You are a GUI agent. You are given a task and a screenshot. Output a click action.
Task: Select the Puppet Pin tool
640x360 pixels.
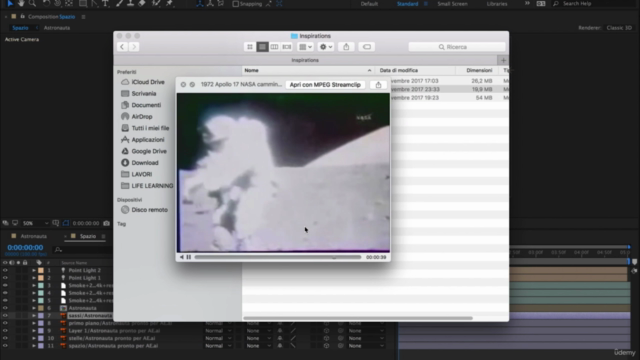tap(169, 3)
